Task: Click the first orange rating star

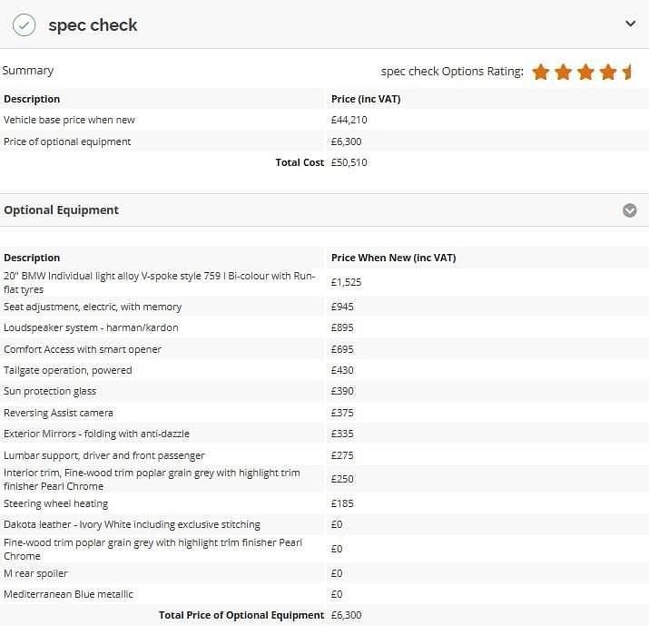Action: point(541,72)
